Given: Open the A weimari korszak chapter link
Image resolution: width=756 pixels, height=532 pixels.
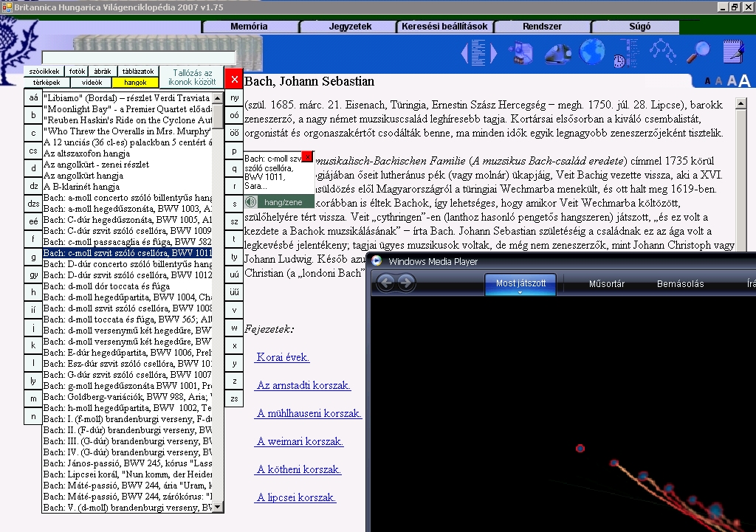Looking at the screenshot, I should tap(300, 441).
